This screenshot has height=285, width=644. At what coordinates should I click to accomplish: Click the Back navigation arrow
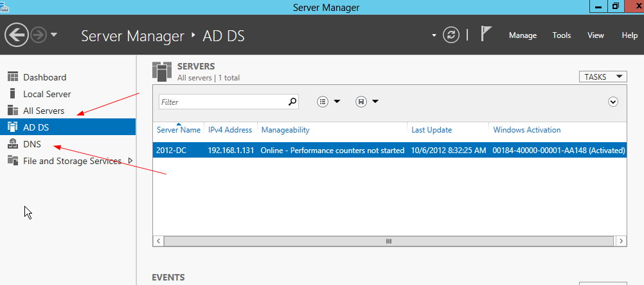pos(17,35)
